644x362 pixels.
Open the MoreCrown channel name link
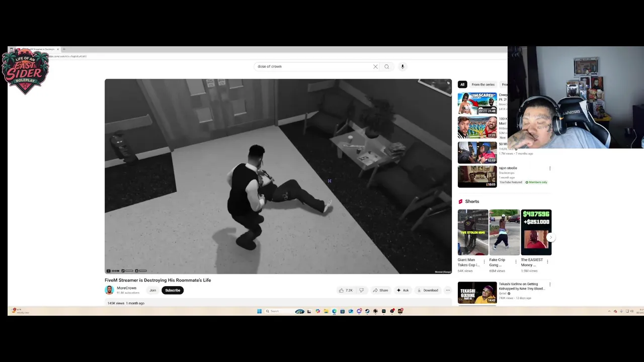pos(126,288)
